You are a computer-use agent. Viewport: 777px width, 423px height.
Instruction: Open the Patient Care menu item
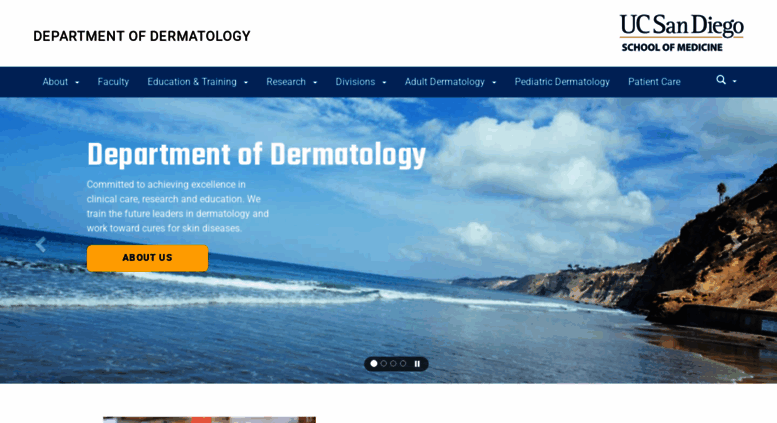tap(654, 82)
